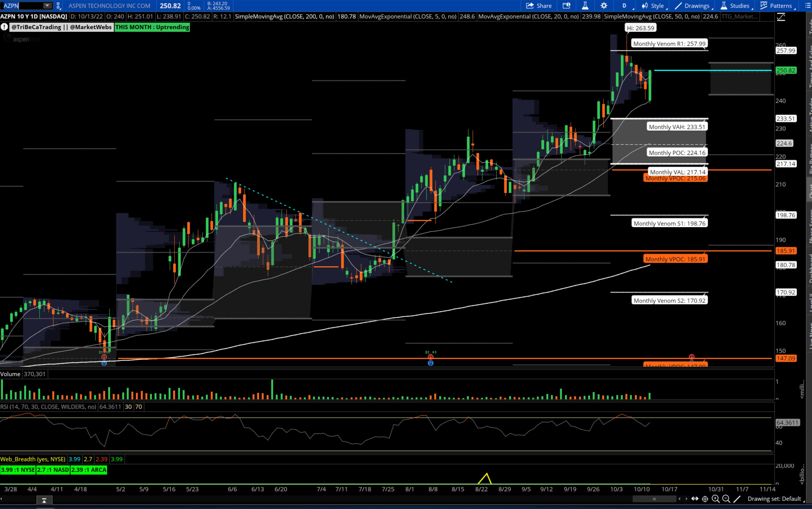
Task: Toggle the time axis expand arrows icon
Action: pos(694,499)
